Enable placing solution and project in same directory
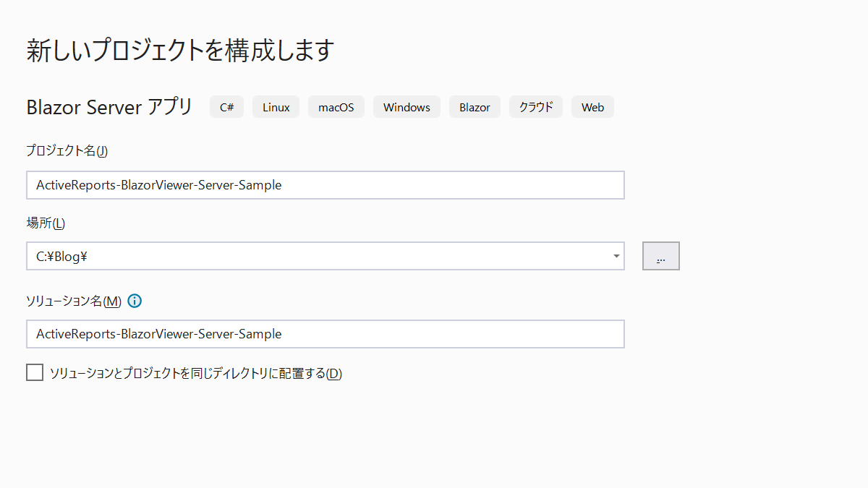Image resolution: width=868 pixels, height=488 pixels. 35,372
